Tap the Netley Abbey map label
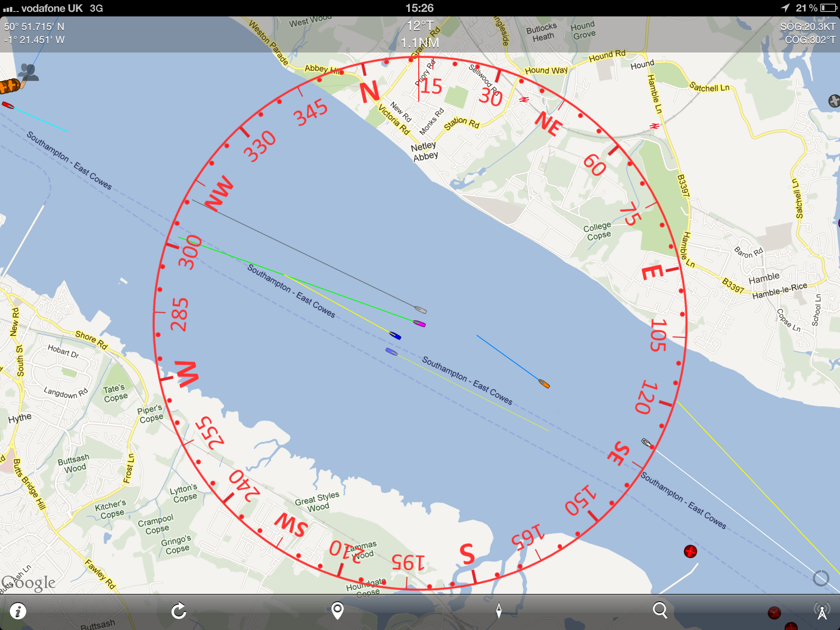Viewport: 840px width, 630px height. pyautogui.click(x=425, y=151)
